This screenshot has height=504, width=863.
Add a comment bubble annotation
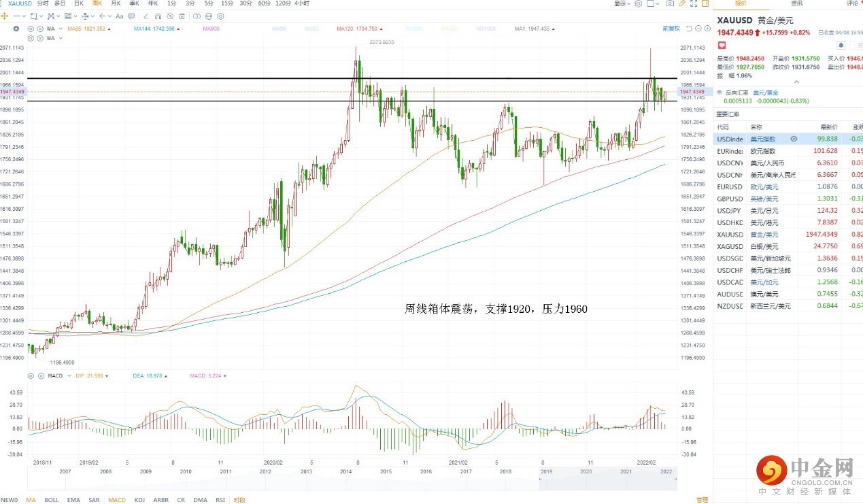click(131, 16)
